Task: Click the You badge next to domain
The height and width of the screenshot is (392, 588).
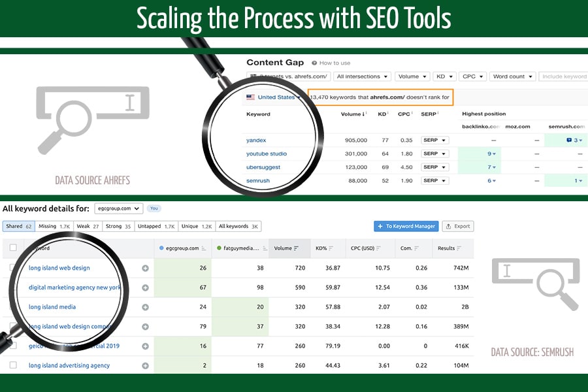Action: (154, 208)
